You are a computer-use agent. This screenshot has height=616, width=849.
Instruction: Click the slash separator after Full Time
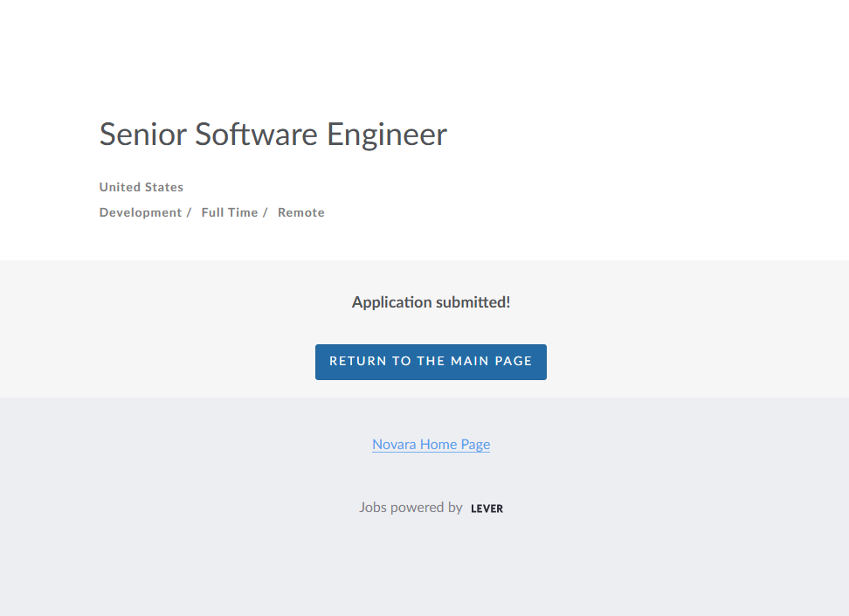click(266, 212)
